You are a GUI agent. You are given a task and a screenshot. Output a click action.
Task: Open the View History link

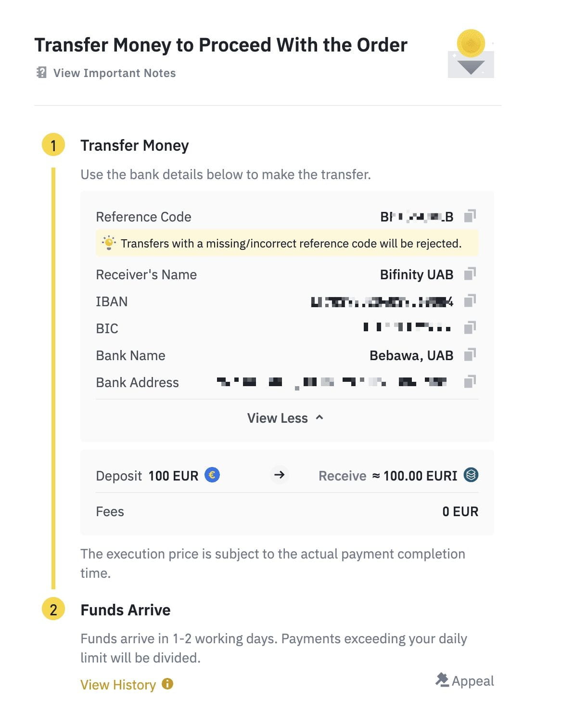click(118, 685)
